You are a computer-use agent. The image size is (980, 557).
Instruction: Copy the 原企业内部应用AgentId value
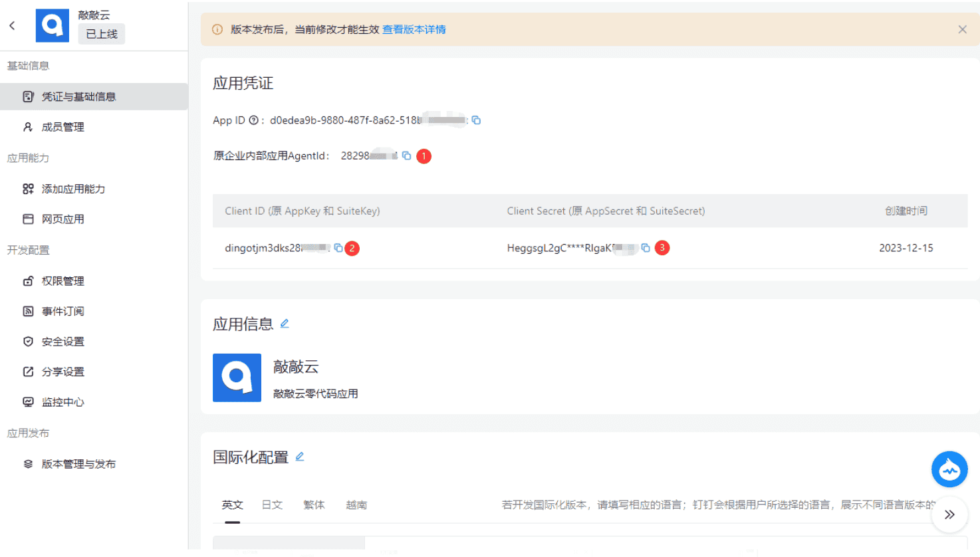[x=407, y=156]
